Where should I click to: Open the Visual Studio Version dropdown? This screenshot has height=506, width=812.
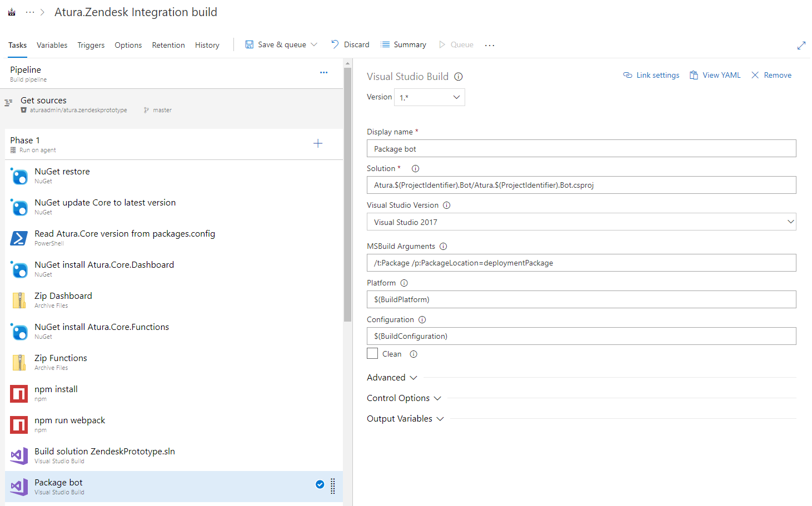581,222
